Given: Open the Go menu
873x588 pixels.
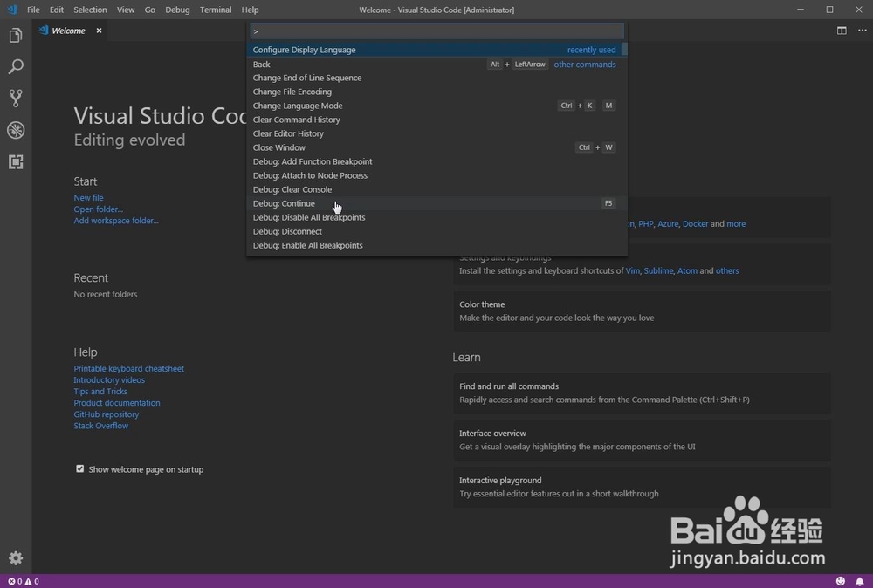Looking at the screenshot, I should [x=150, y=10].
